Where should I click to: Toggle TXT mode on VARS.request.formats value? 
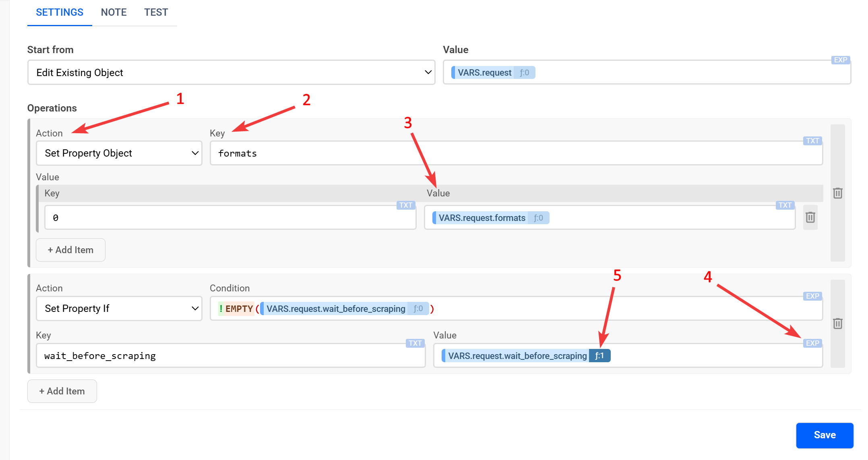[x=785, y=205]
